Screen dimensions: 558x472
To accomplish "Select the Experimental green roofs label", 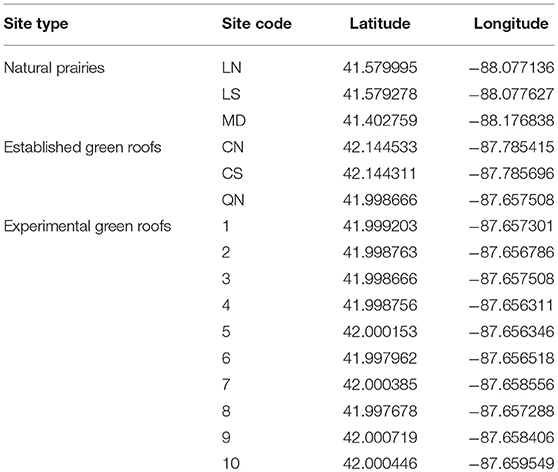I will coord(88,226).
